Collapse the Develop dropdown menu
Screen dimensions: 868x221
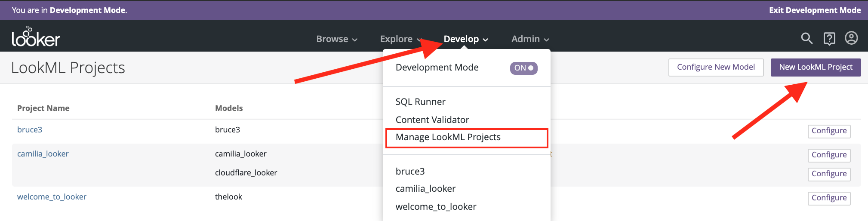click(465, 39)
